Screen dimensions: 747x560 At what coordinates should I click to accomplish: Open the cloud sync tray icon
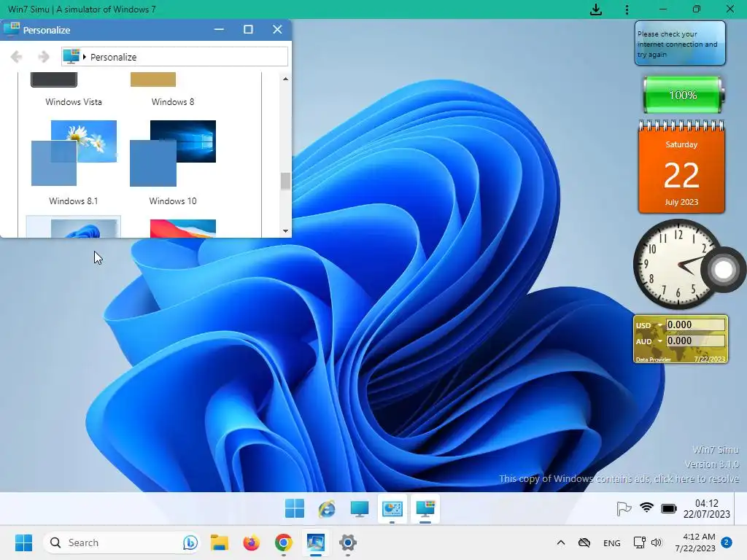(x=584, y=542)
